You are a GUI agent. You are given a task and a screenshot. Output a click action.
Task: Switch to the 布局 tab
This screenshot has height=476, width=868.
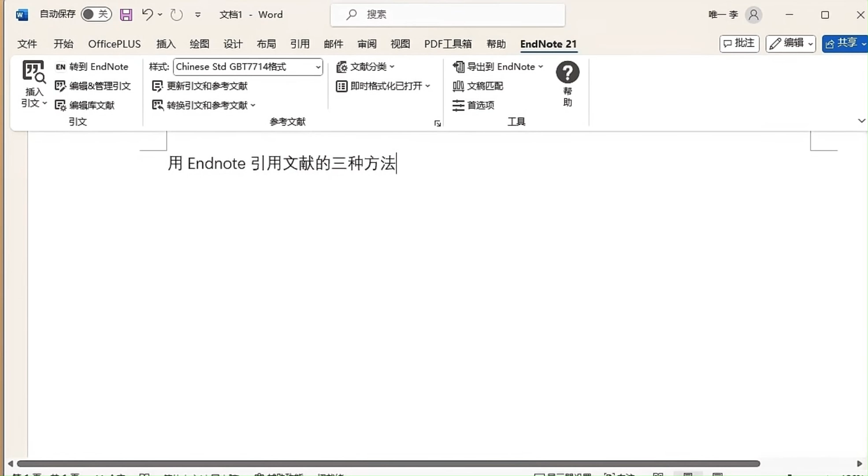(x=267, y=44)
